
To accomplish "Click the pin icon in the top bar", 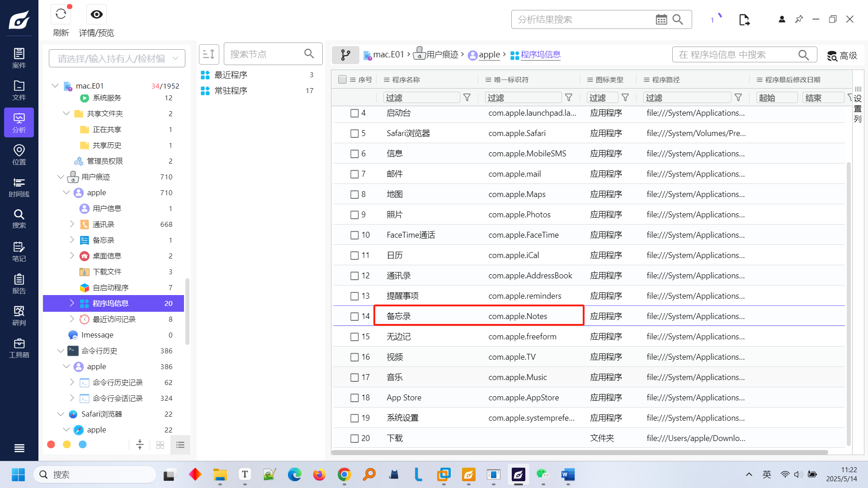I will [799, 19].
